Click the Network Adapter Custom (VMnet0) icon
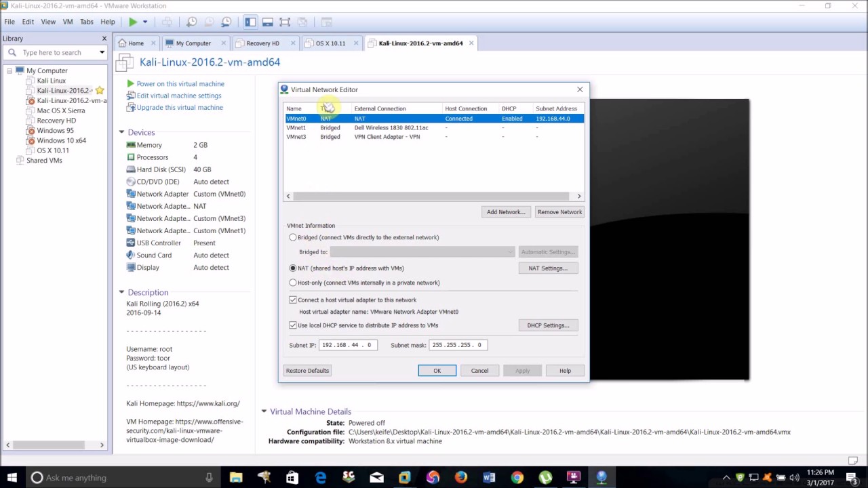This screenshot has width=868, height=488. click(132, 194)
